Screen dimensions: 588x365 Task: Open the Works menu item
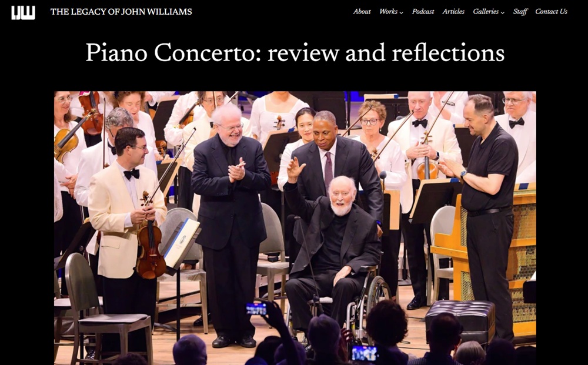pyautogui.click(x=388, y=12)
